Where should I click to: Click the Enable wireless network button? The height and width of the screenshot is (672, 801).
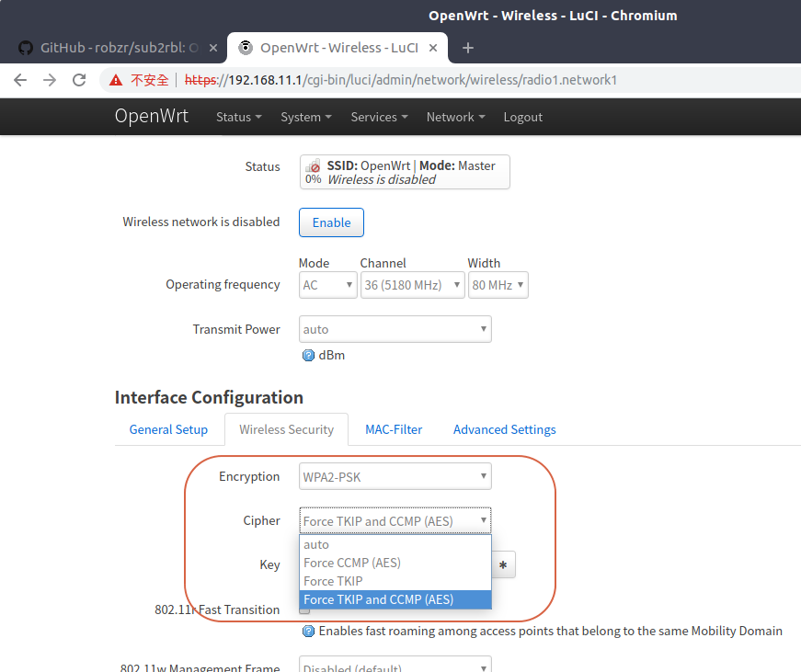[332, 222]
